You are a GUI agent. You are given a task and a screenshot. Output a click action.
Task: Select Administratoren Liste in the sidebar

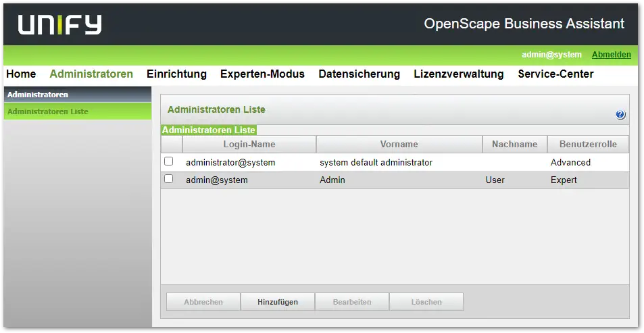pyautogui.click(x=78, y=111)
